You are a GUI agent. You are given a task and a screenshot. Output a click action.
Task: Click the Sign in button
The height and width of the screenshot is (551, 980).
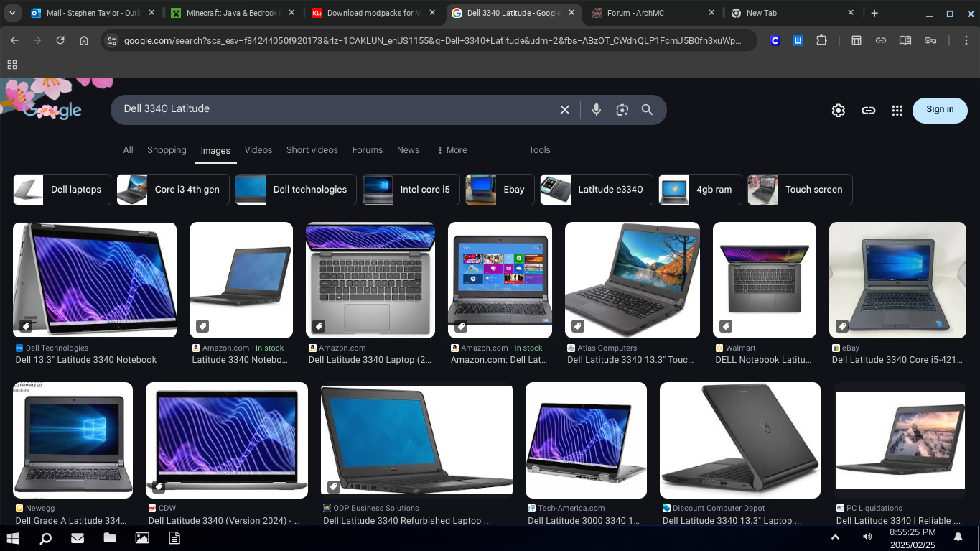click(x=940, y=110)
